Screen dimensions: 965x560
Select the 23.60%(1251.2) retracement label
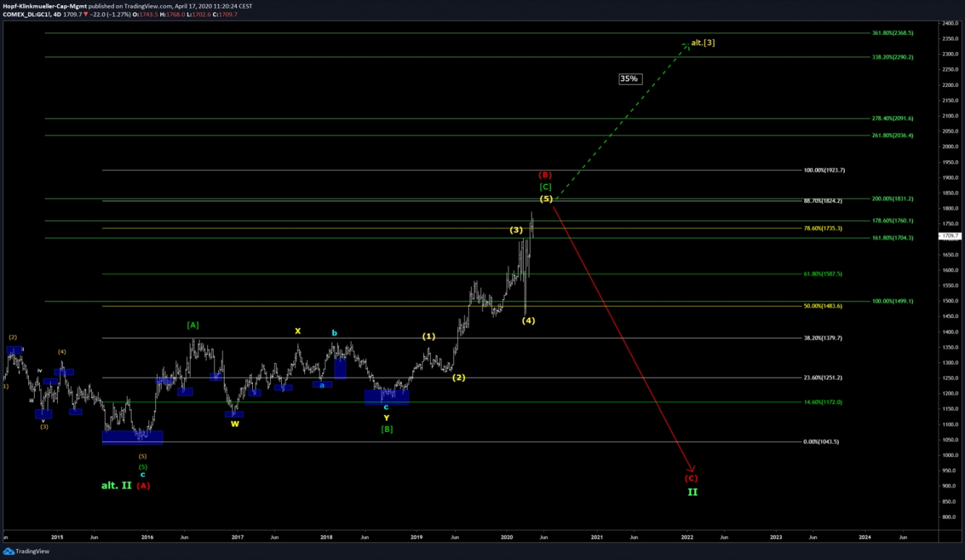click(823, 377)
